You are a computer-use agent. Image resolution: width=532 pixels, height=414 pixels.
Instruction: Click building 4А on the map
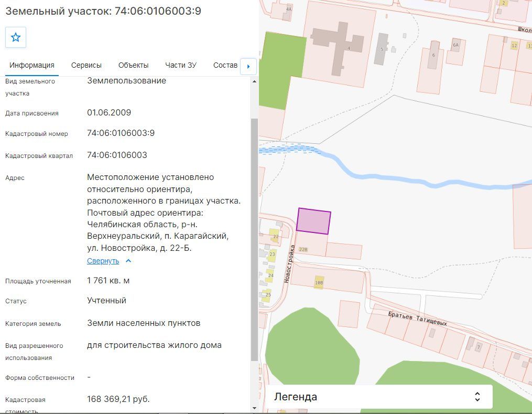coord(288,12)
